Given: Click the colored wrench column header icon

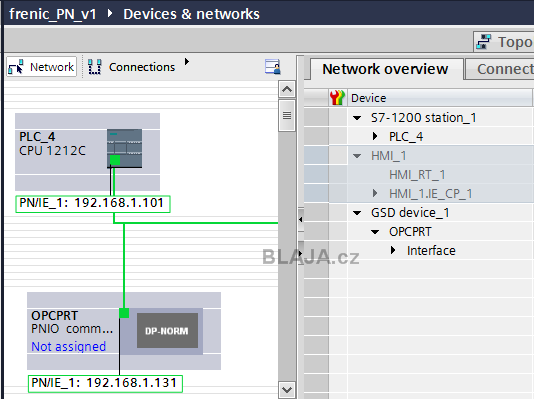Looking at the screenshot, I should click(x=337, y=98).
